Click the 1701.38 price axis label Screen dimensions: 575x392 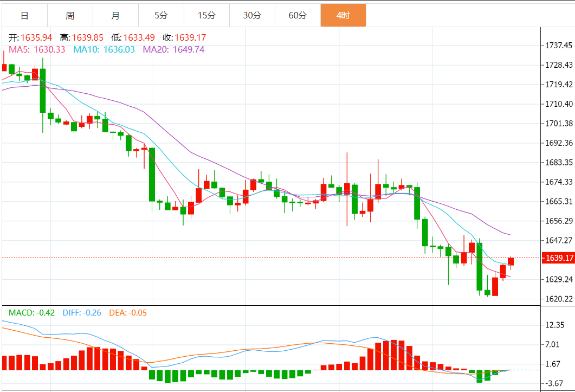coord(559,123)
